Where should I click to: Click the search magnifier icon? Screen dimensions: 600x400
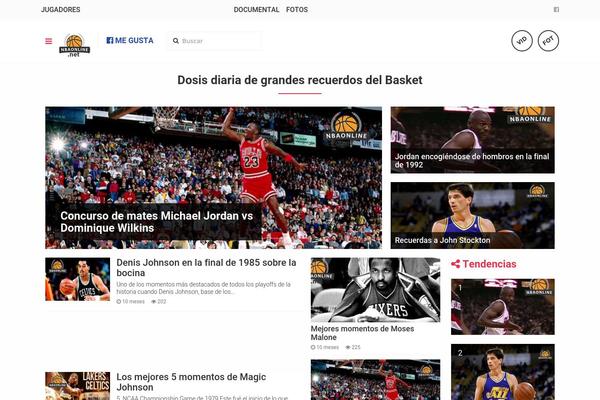pos(176,41)
